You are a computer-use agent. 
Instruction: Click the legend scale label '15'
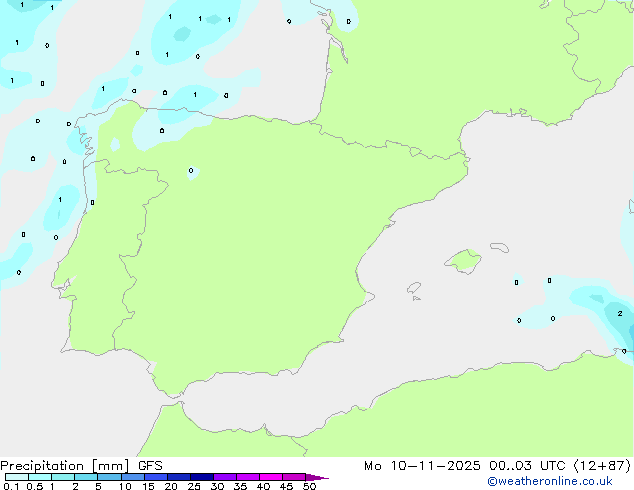click(148, 486)
